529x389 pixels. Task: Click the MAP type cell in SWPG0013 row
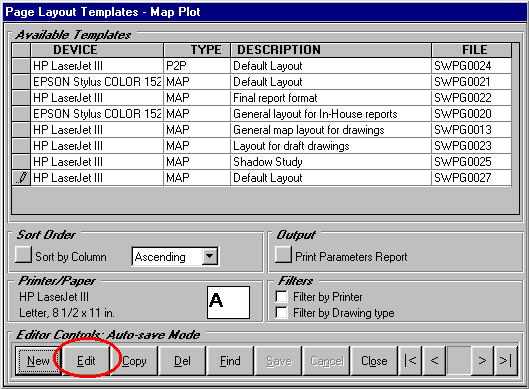(x=197, y=130)
